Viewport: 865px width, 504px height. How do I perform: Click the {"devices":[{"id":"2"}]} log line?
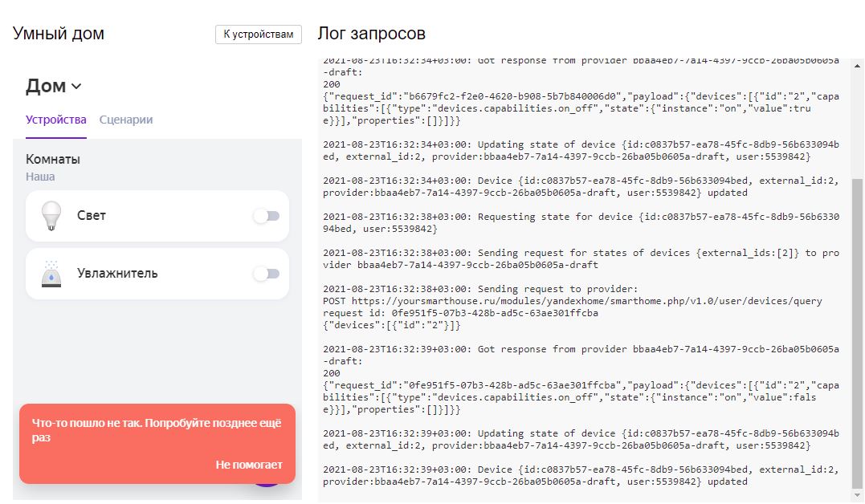pyautogui.click(x=392, y=325)
